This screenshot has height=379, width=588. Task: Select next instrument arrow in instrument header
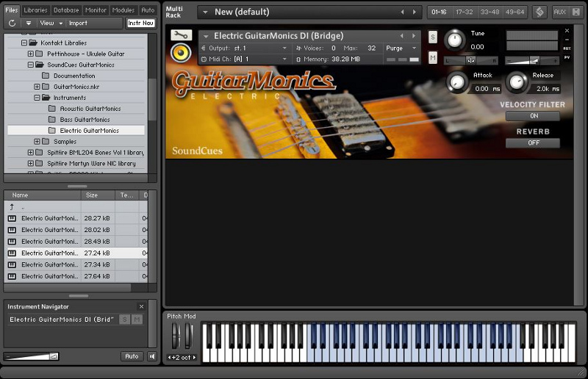tap(414, 36)
